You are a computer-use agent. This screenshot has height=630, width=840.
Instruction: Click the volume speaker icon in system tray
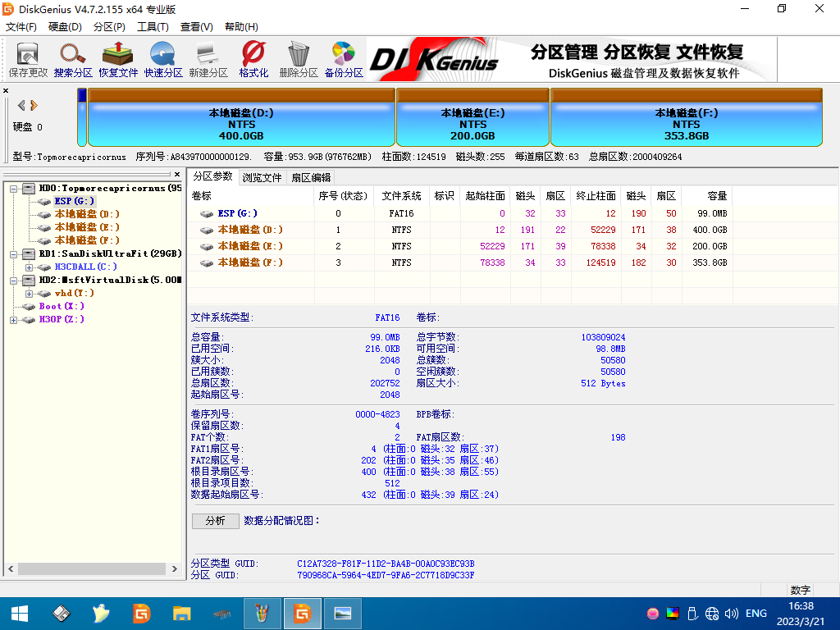(731, 614)
